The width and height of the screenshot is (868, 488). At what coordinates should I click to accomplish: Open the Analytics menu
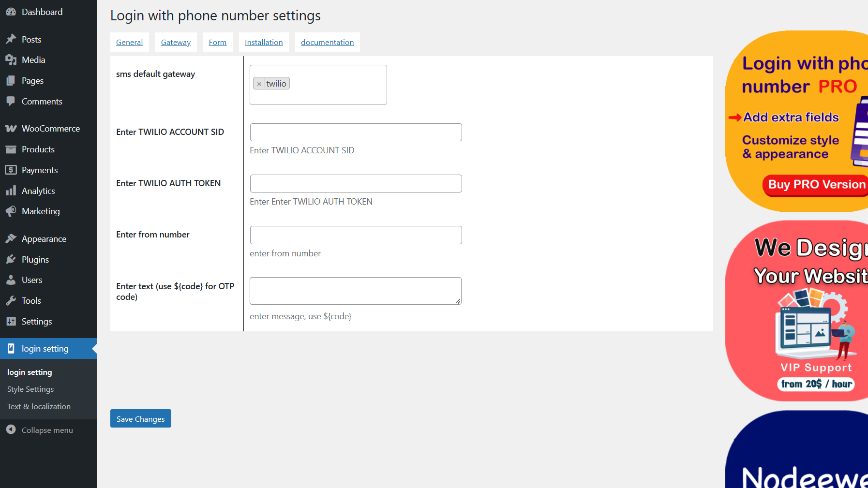tap(48, 191)
